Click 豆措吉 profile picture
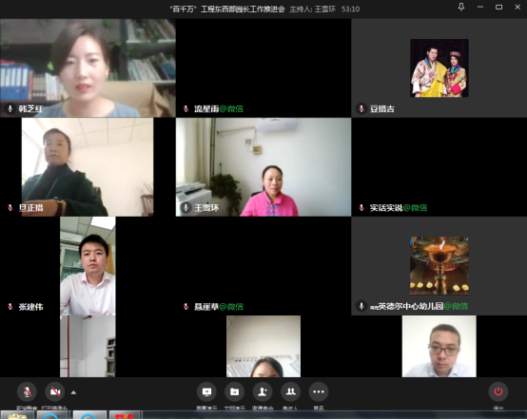The image size is (527, 420). click(439, 67)
